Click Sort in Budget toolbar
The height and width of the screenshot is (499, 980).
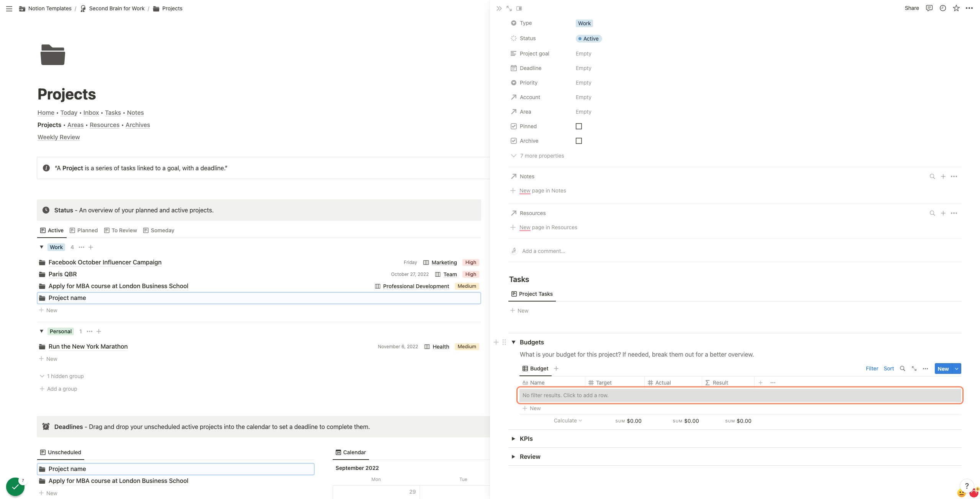point(889,369)
